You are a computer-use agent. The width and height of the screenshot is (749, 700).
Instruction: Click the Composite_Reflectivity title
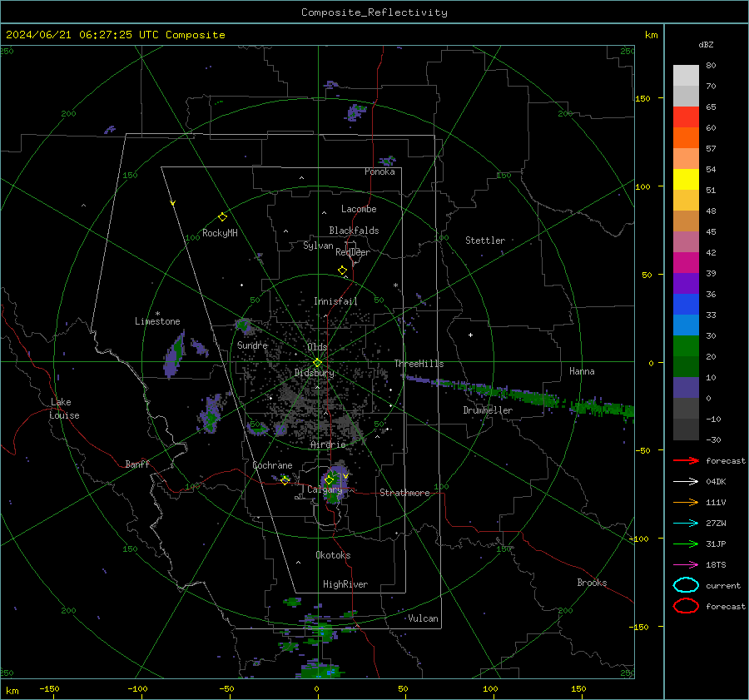pos(374,12)
